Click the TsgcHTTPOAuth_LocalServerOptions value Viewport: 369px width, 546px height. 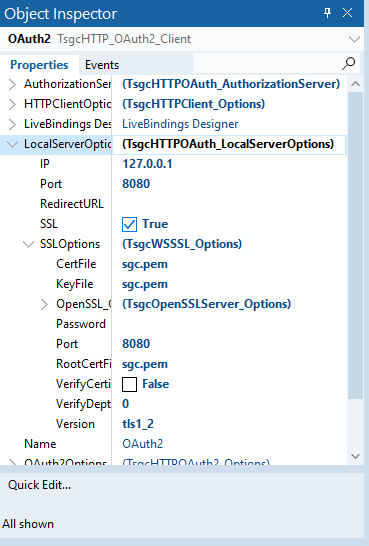click(228, 144)
